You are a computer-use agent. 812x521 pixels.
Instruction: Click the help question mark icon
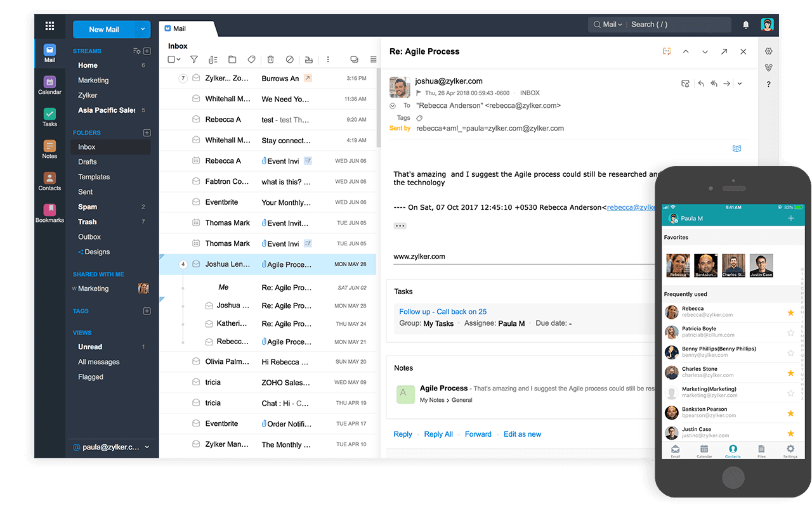point(768,84)
